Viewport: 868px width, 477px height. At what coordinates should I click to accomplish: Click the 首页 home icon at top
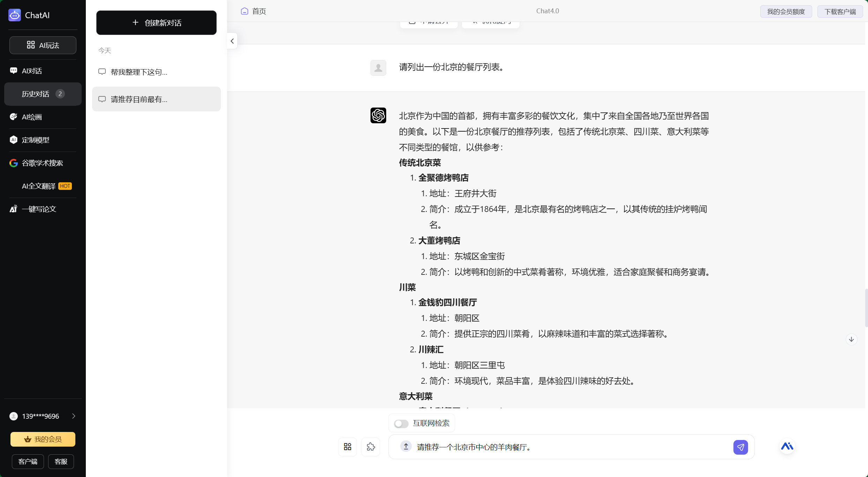244,11
